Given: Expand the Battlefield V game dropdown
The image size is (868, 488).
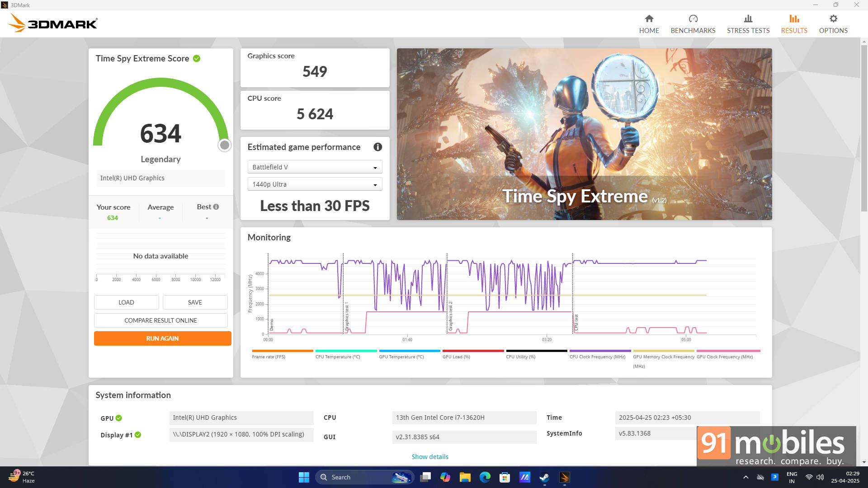Looking at the screenshot, I should point(315,167).
